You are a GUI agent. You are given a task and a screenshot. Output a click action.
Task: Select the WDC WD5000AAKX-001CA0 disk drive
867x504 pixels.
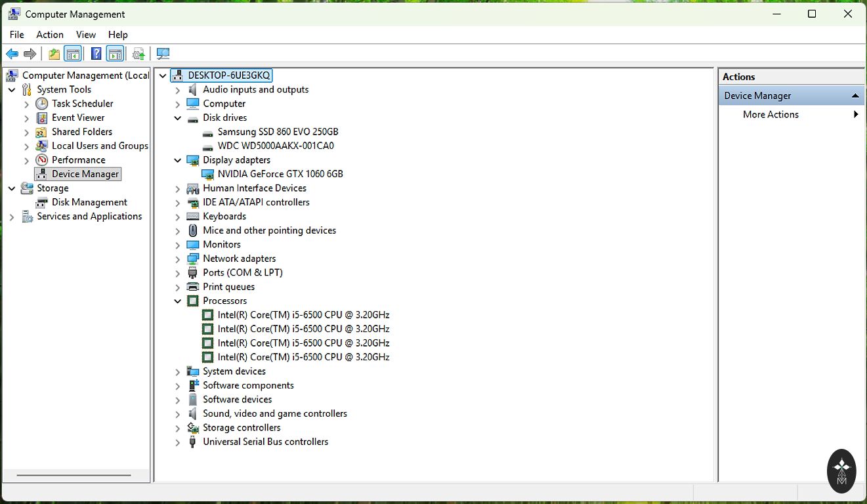pyautogui.click(x=276, y=146)
